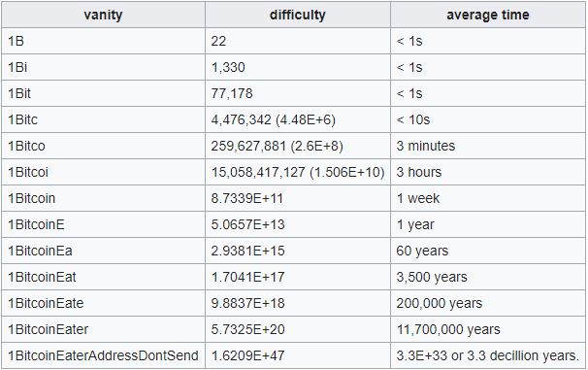Select the 1Bi vanity cell
This screenshot has width=588, height=370.
(103, 67)
